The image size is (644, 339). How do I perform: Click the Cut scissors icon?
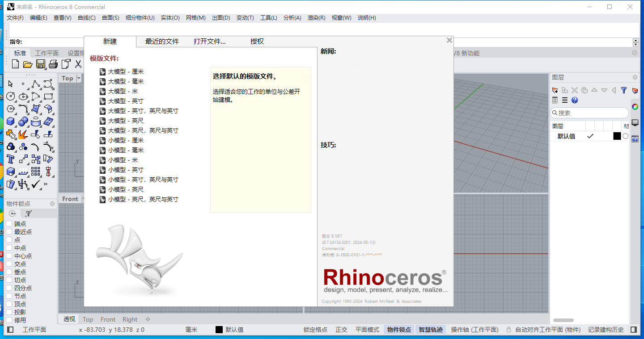78,64
